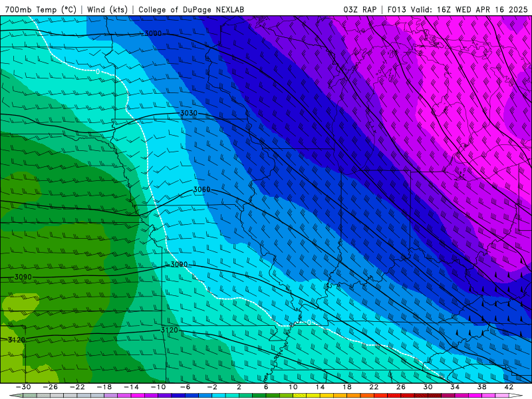Image resolution: width=532 pixels, height=399 pixels.
Task: Click the 3060 height contour label
Action: 202,190
